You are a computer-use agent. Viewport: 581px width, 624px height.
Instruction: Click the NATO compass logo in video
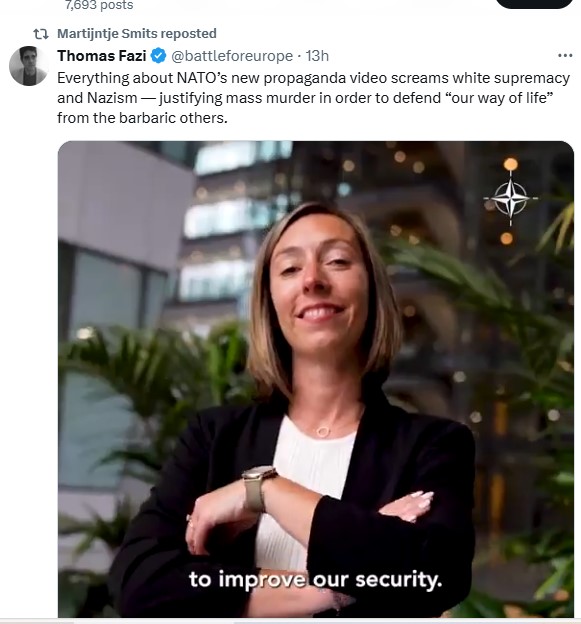pyautogui.click(x=511, y=197)
